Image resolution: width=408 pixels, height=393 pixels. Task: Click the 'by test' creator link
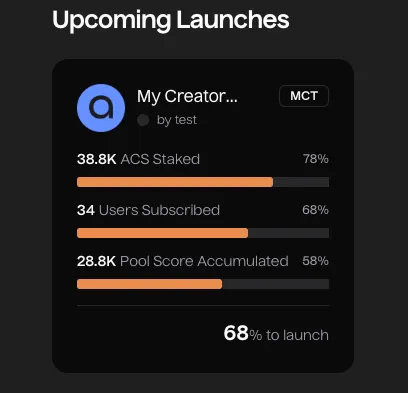(177, 120)
